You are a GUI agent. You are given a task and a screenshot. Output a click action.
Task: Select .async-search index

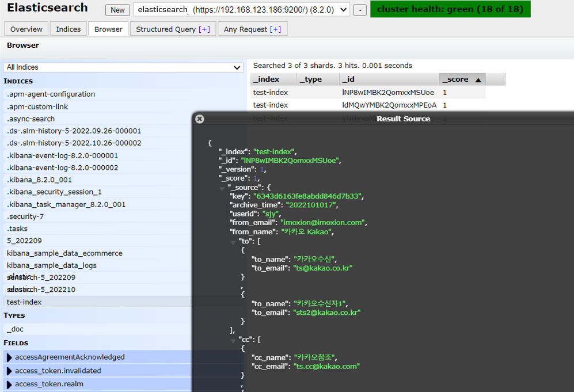97,119
